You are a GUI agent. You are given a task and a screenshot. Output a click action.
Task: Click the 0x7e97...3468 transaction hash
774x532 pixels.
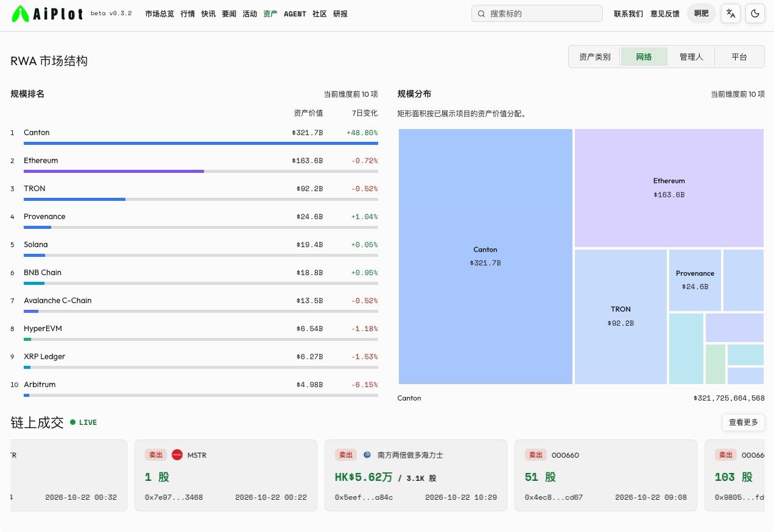tap(174, 497)
